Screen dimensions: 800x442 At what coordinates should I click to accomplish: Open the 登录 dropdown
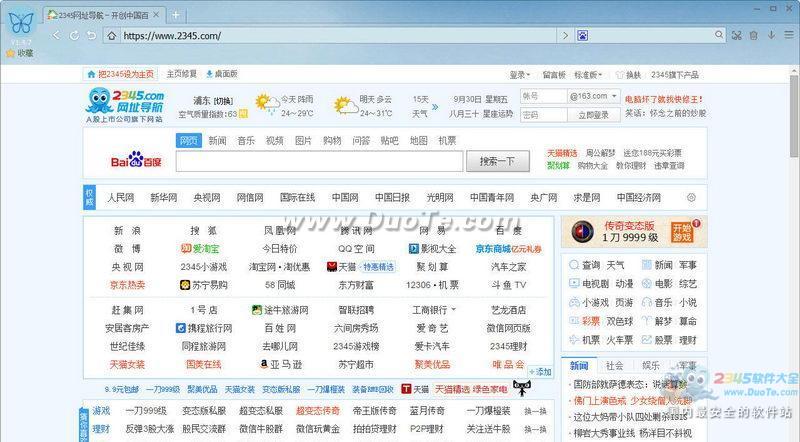(x=519, y=75)
